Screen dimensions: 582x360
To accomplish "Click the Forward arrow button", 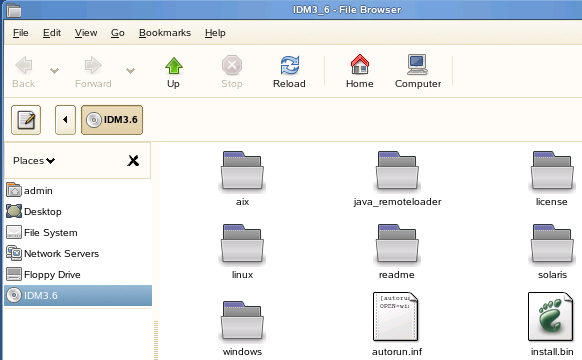I will [x=93, y=72].
